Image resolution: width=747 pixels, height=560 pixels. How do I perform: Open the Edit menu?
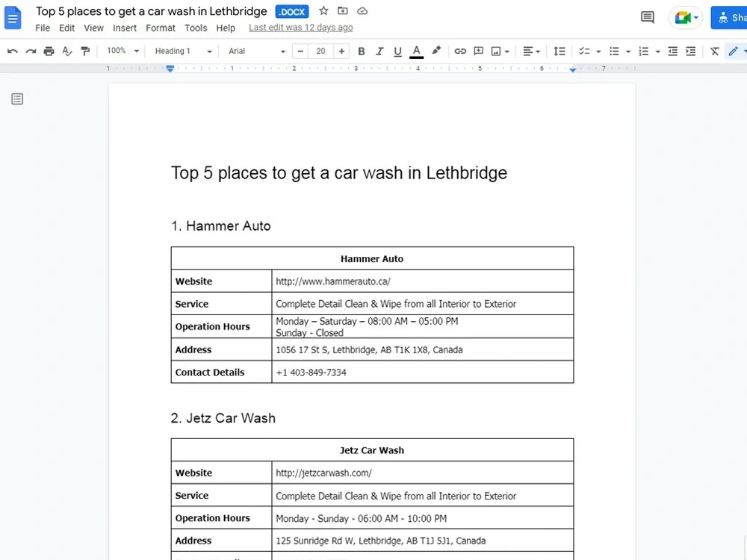pyautogui.click(x=66, y=28)
